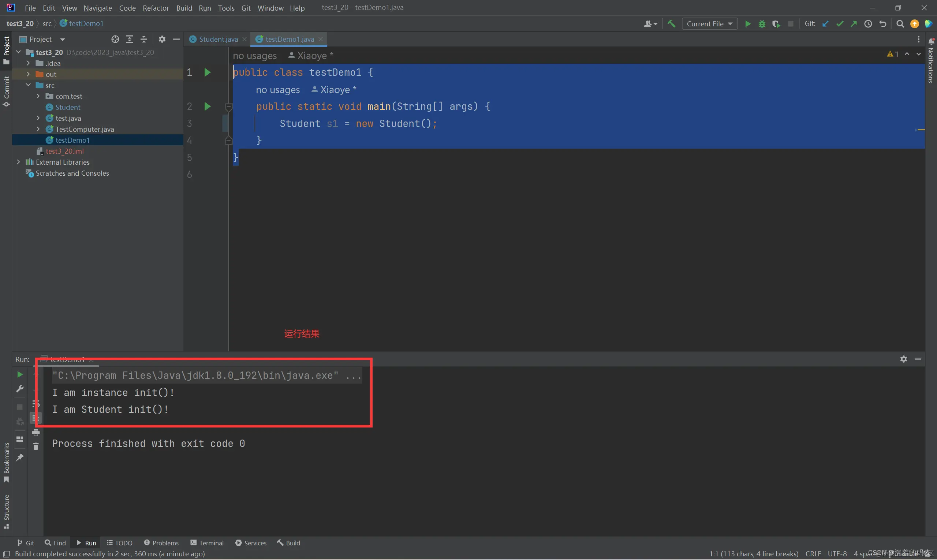Screen dimensions: 937x560
Task: Click Git update project arrow icon
Action: [825, 24]
